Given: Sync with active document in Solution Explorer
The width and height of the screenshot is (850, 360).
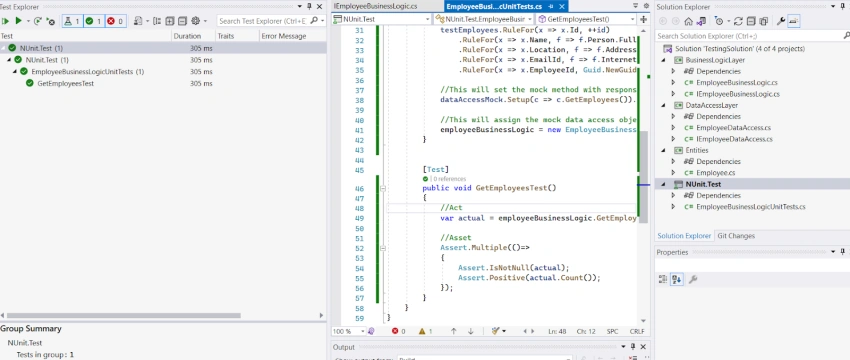Looking at the screenshot, I should 739,21.
